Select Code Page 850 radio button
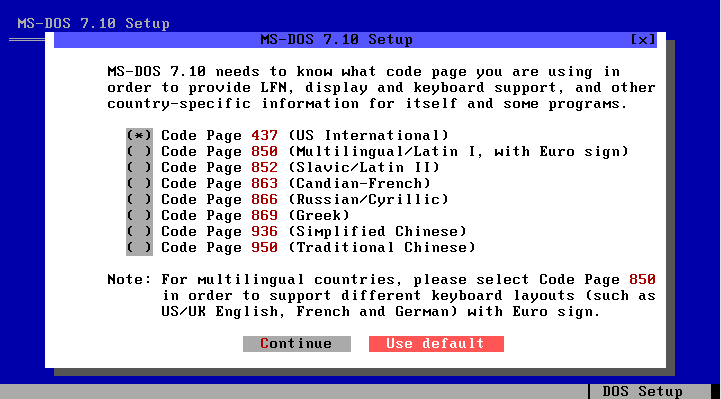The height and width of the screenshot is (399, 721). 139,151
